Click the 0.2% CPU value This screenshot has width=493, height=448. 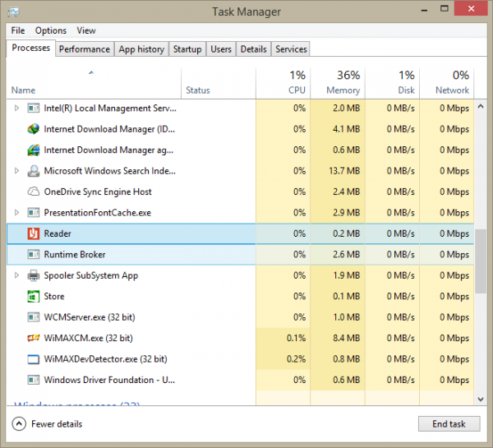point(296,359)
